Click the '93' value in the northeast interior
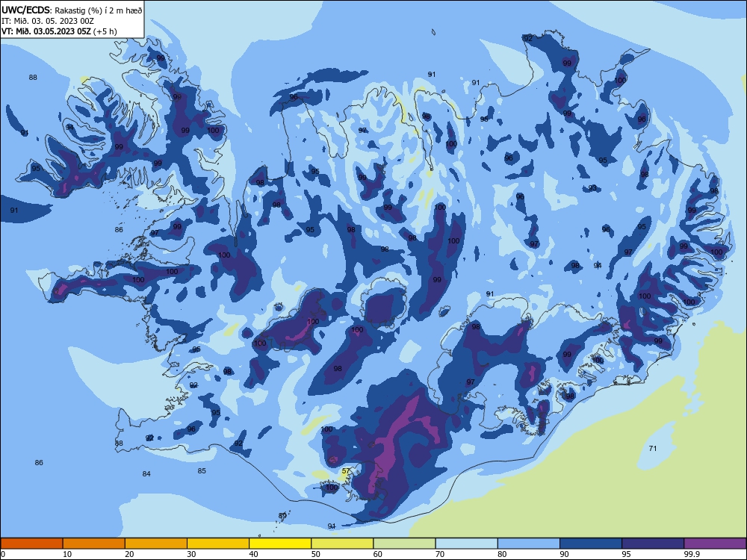This screenshot has height=560, width=747. (592, 187)
